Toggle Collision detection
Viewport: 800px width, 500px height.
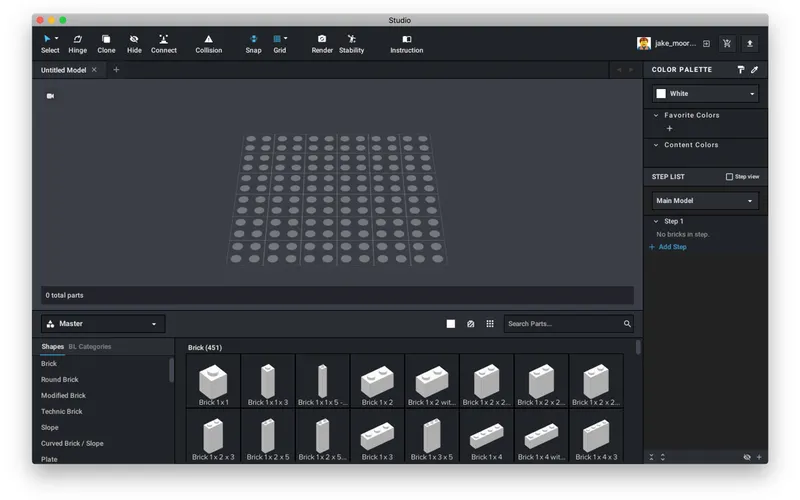pyautogui.click(x=209, y=43)
